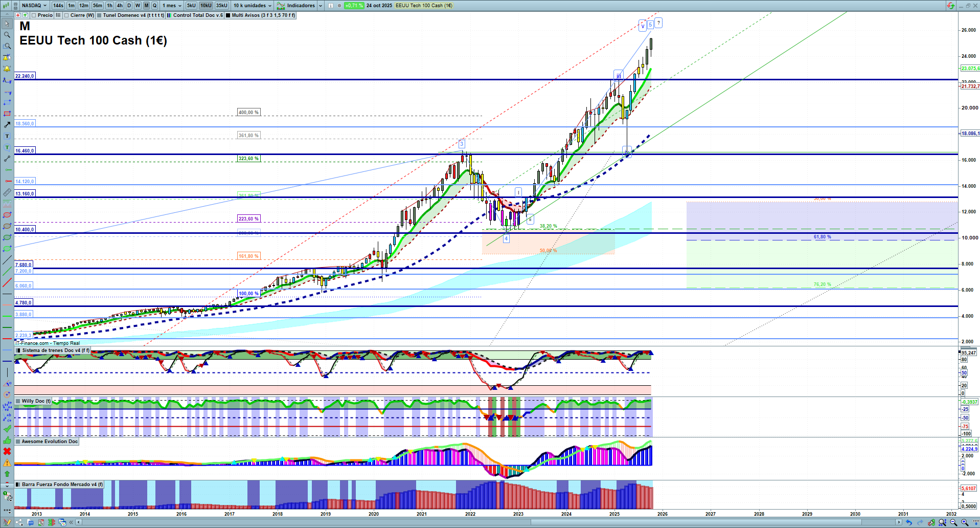Open the '1 mes' period dropdown
Screen dimensions: 980x528
click(x=172, y=6)
